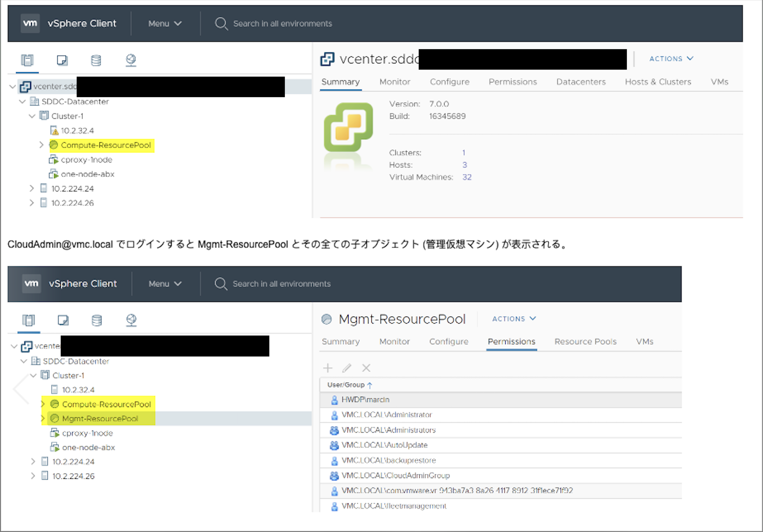Click the Storage view icon in bottom navigator
763x532 pixels.
97,320
